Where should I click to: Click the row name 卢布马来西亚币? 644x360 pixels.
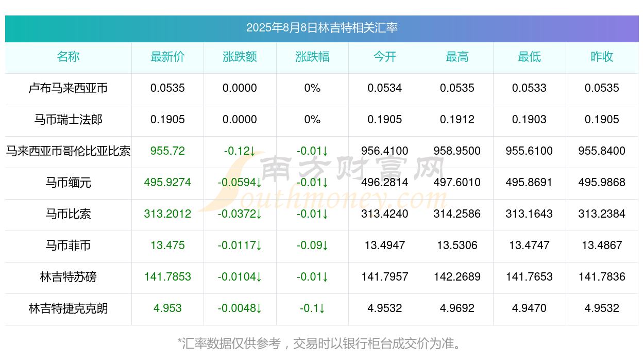click(68, 88)
